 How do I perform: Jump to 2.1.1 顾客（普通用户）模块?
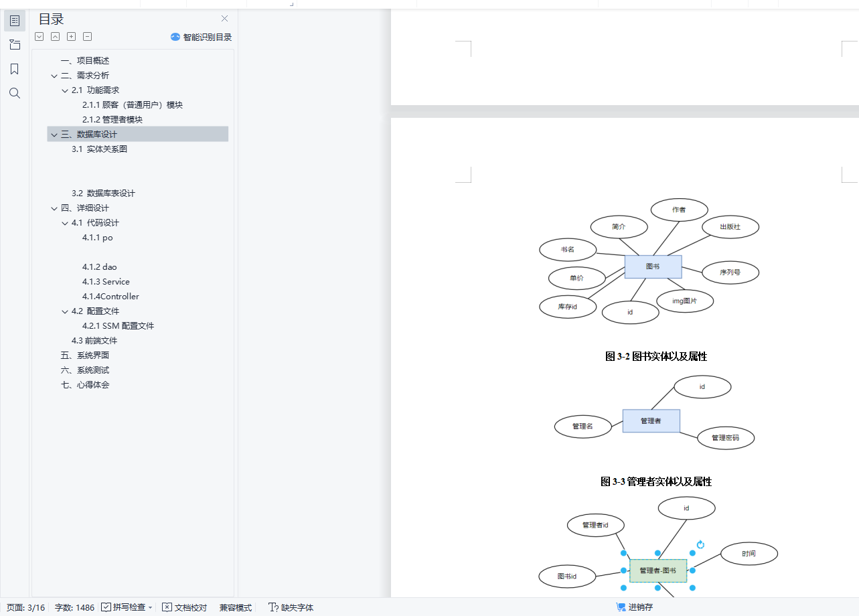coord(133,105)
